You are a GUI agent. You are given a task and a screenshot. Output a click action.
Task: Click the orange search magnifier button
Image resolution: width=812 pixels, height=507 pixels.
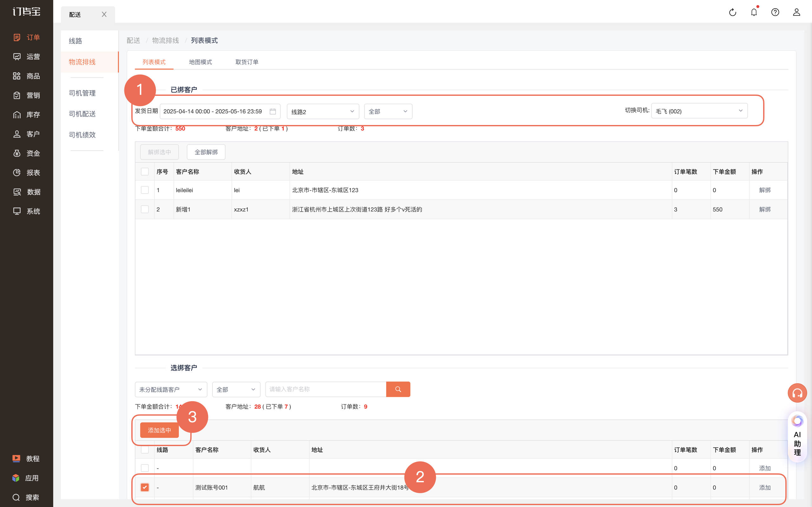pos(398,389)
